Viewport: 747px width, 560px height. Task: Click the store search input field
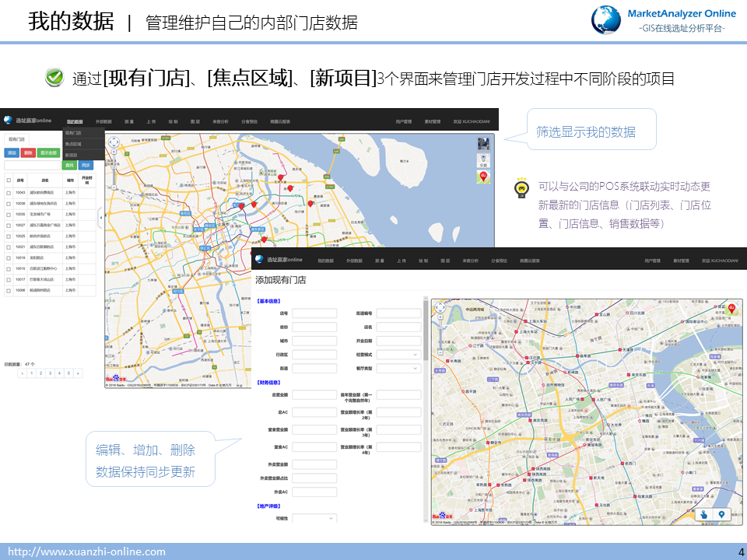(x=33, y=165)
